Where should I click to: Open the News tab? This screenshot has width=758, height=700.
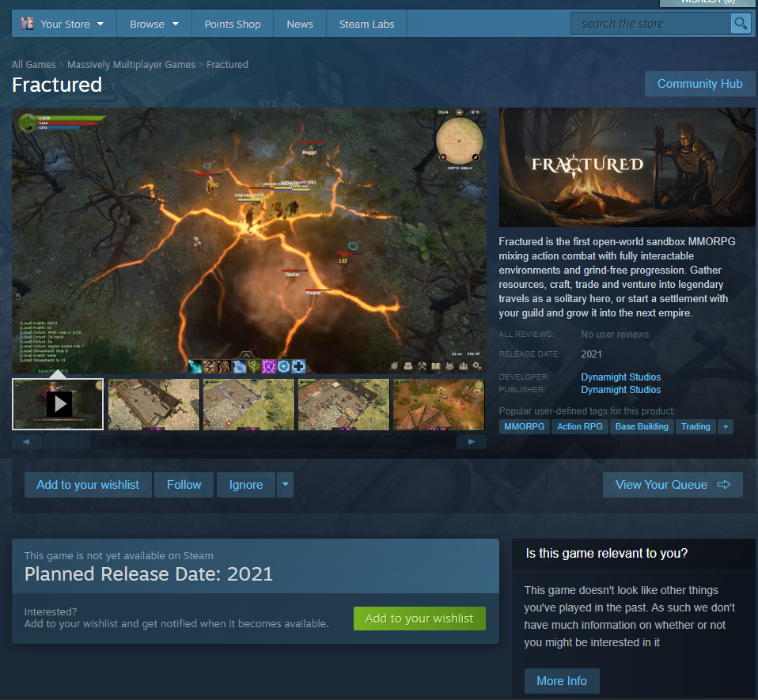pyautogui.click(x=300, y=24)
